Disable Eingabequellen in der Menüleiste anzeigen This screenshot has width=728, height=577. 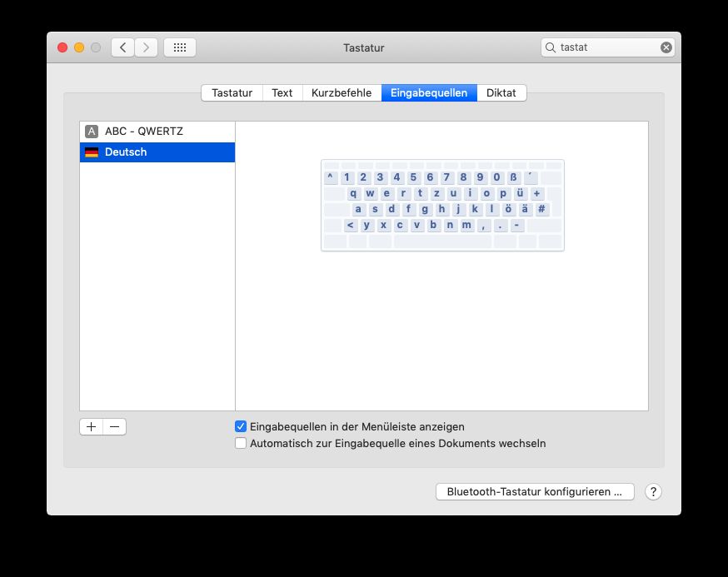point(241,426)
